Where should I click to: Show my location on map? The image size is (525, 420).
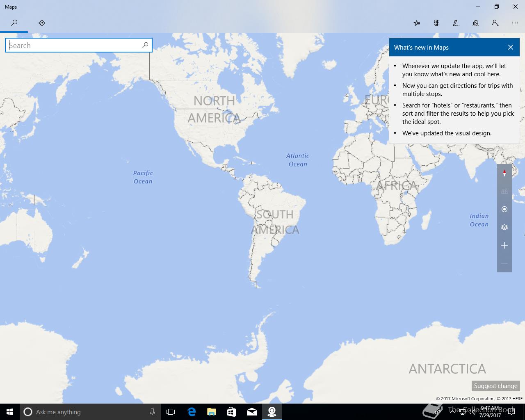(x=504, y=209)
